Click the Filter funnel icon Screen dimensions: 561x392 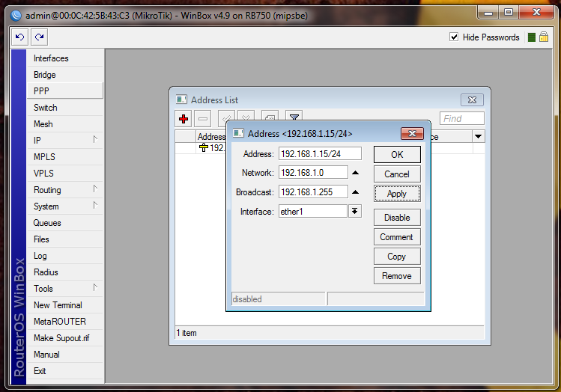294,116
